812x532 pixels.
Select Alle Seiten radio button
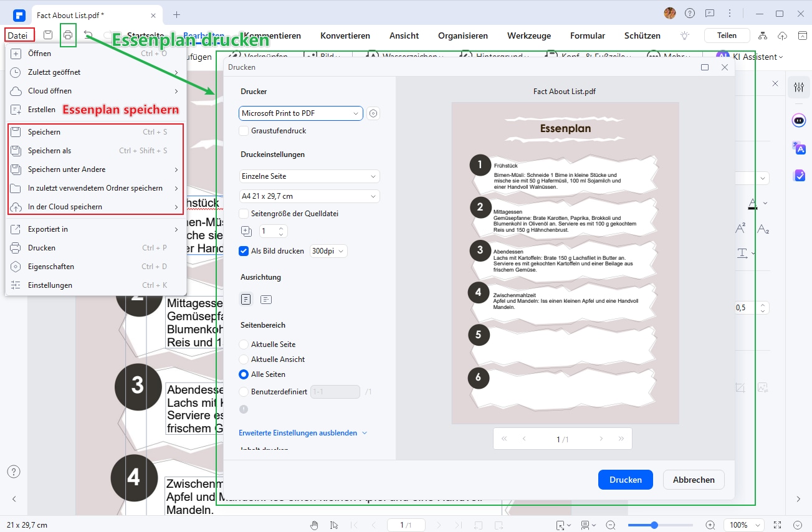(244, 374)
